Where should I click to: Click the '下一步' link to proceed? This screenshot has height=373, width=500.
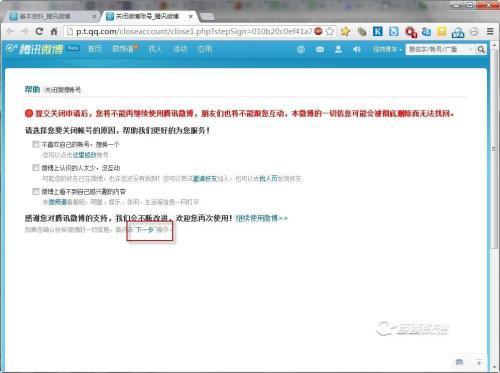(x=145, y=229)
